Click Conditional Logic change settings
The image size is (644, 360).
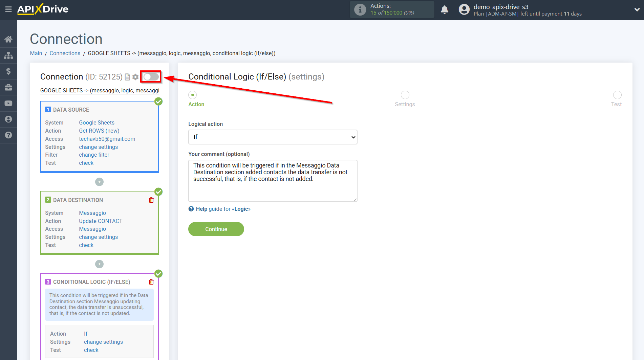[103, 342]
